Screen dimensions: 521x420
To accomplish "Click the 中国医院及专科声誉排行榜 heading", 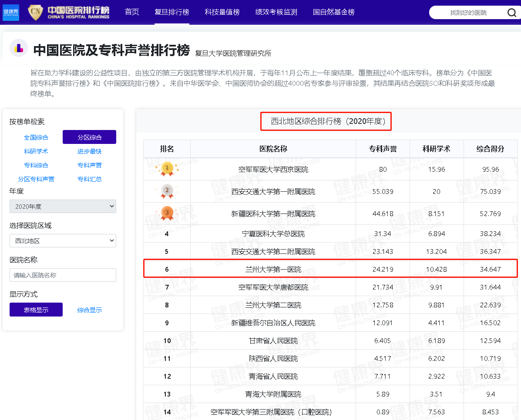I will coord(111,50).
